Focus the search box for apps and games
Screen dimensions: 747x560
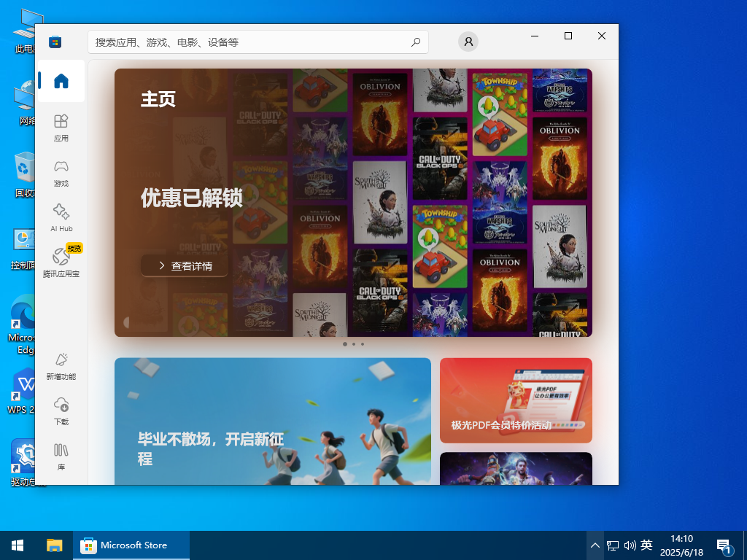click(x=258, y=42)
